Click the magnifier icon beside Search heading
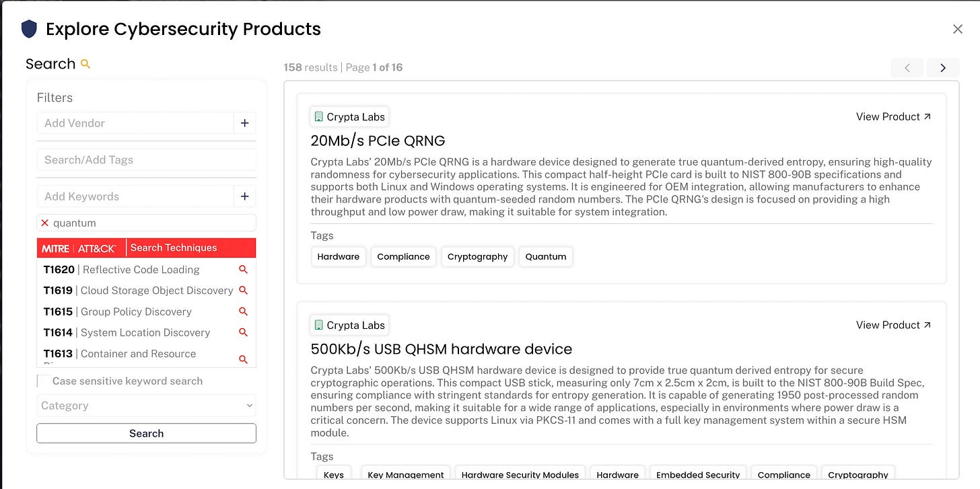Screen dimensions: 980x489 (85, 64)
